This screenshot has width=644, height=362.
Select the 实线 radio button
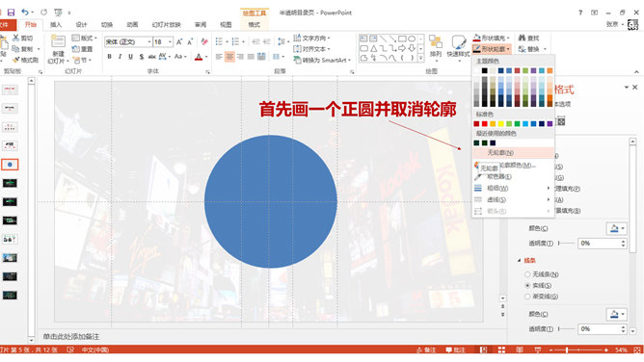pyautogui.click(x=527, y=285)
